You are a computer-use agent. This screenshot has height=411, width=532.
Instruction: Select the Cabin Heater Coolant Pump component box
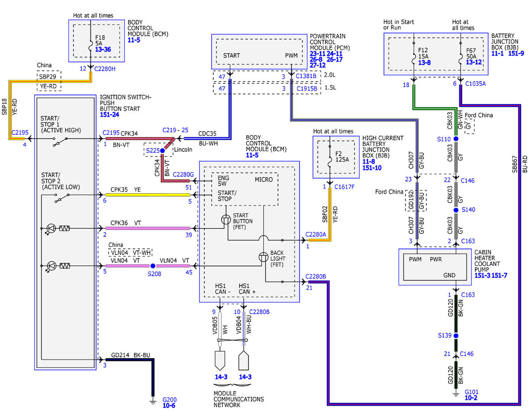[x=435, y=266]
